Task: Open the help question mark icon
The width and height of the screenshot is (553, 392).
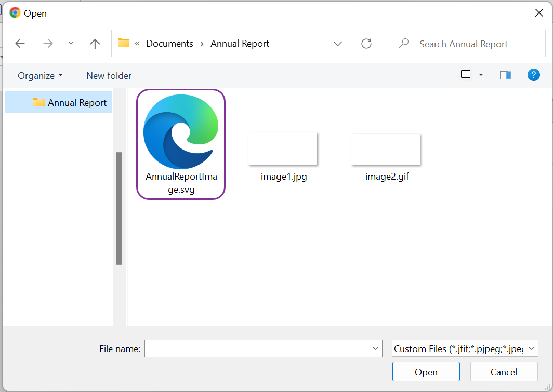Action: tap(533, 75)
